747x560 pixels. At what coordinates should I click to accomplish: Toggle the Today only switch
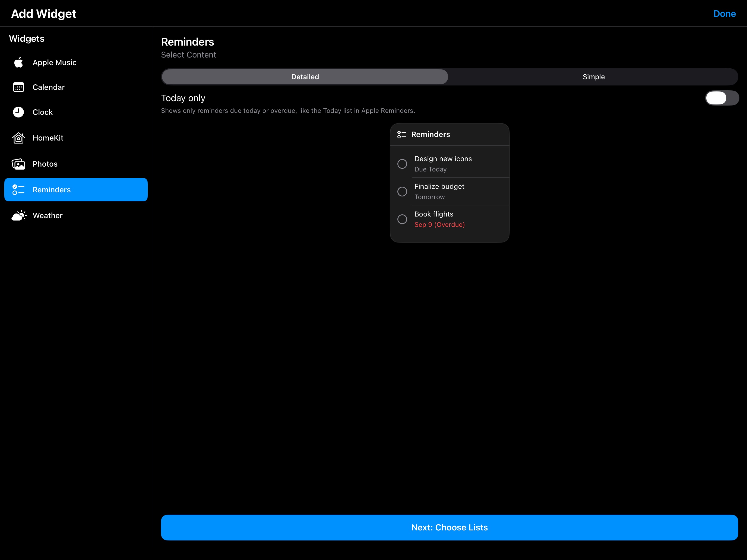(722, 98)
